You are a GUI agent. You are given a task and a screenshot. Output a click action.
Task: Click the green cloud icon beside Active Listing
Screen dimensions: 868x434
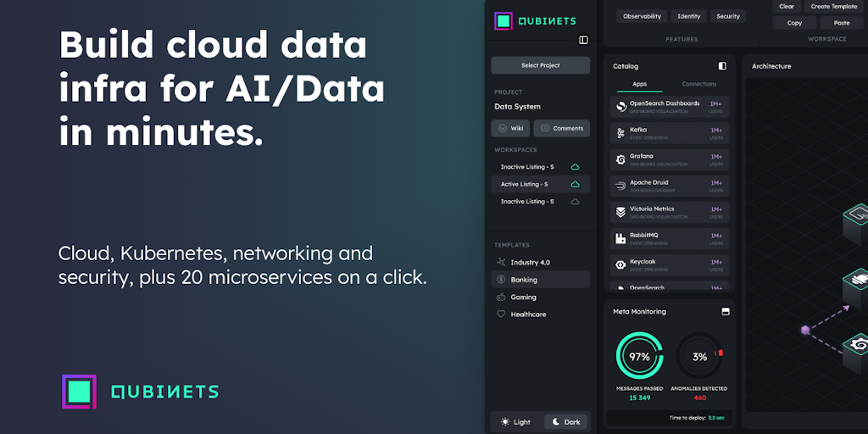coord(576,184)
